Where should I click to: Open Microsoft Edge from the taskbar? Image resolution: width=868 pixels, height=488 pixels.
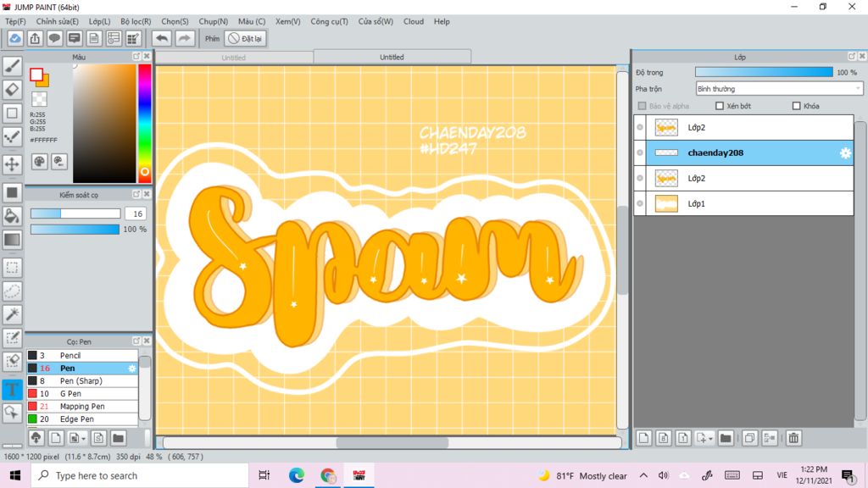click(x=296, y=475)
